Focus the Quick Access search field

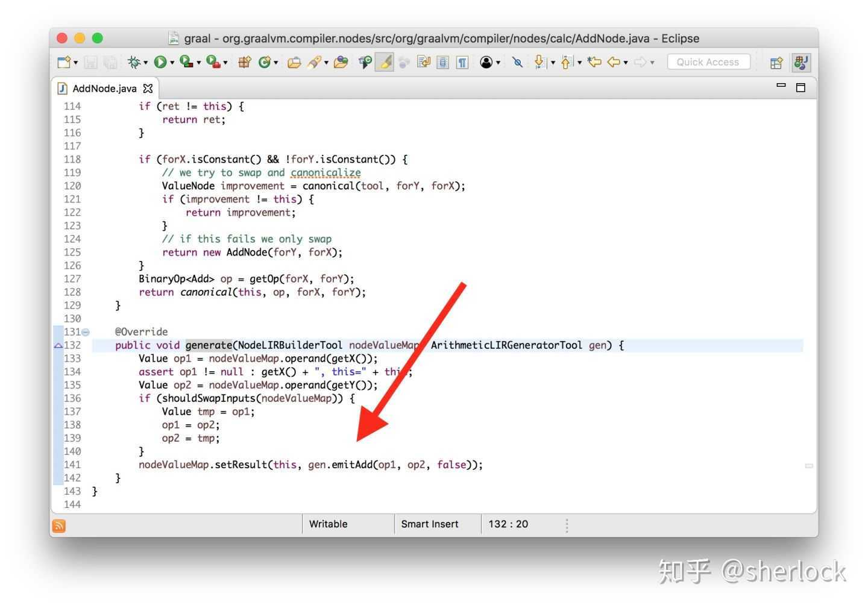(x=708, y=62)
